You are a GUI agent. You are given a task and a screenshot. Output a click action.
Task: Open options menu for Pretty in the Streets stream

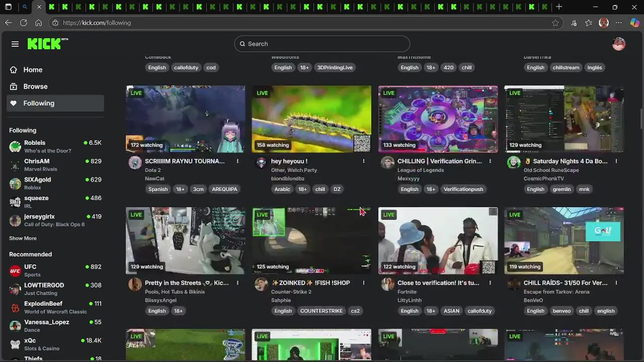pos(237,283)
